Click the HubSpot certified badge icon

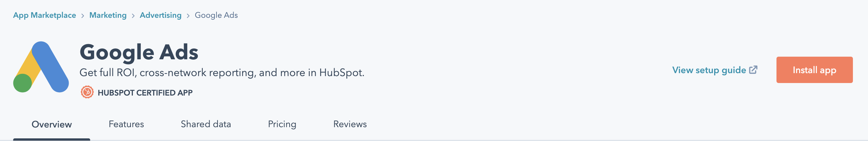(87, 92)
